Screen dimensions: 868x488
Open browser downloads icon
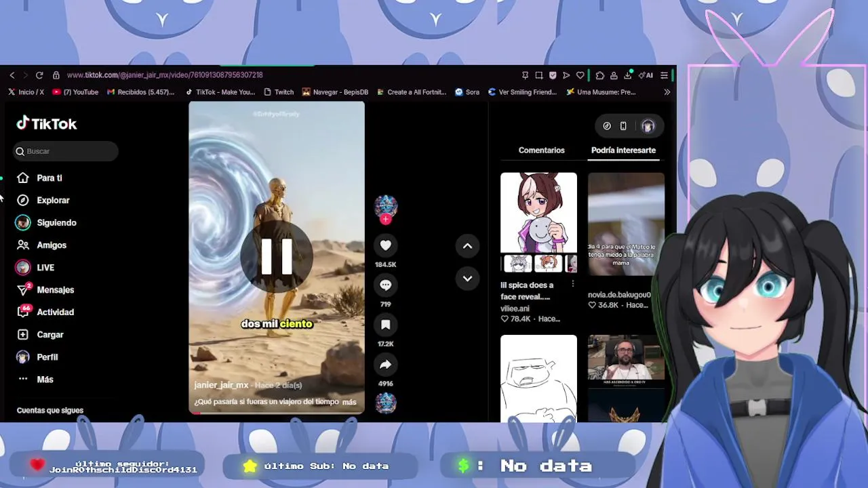(628, 75)
